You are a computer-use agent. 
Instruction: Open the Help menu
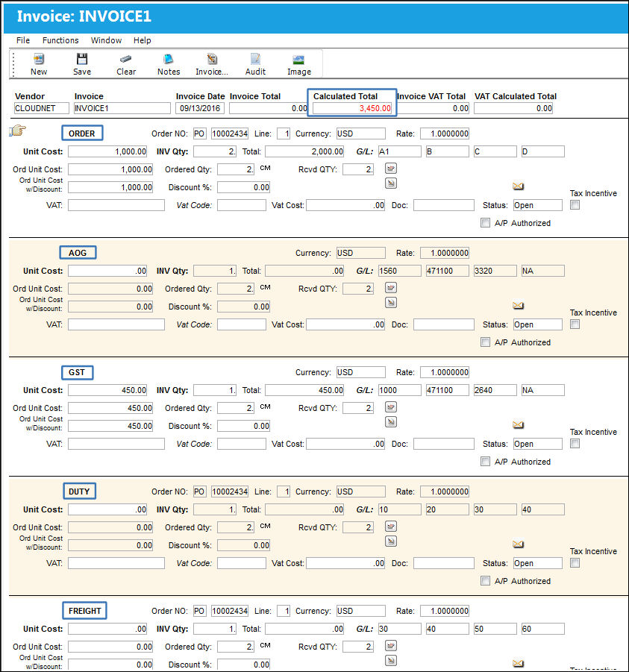pyautogui.click(x=142, y=40)
